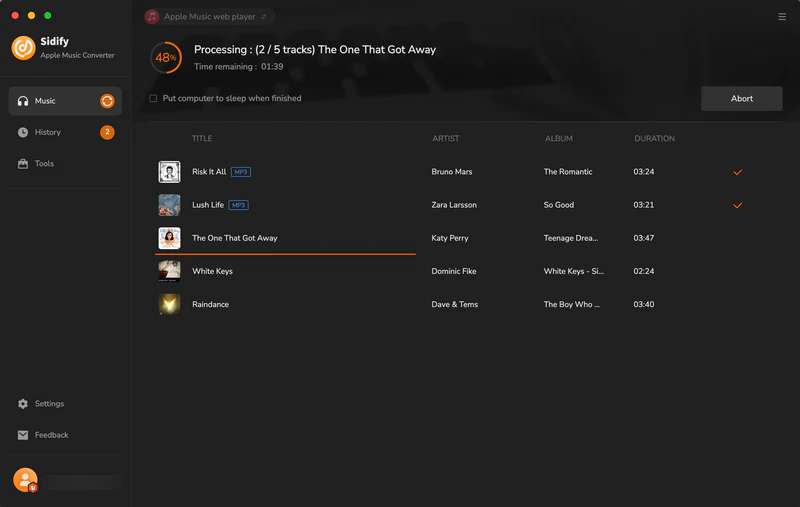The width and height of the screenshot is (800, 507).
Task: Click album Teenage Drea...
Action: click(x=570, y=238)
